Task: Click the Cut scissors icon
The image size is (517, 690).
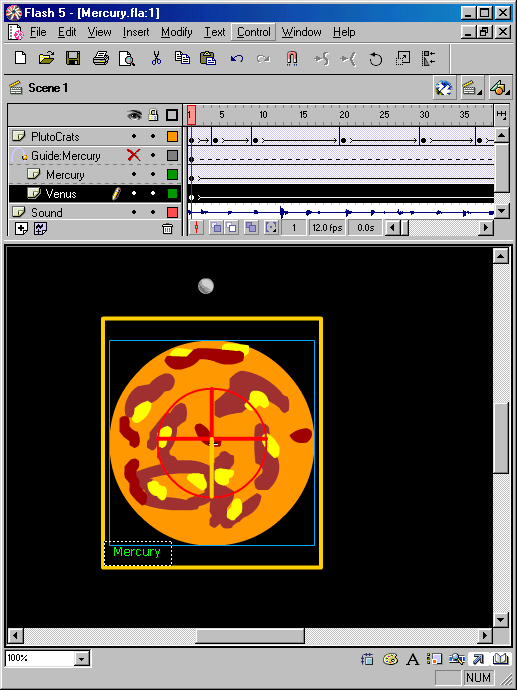Action: tap(156, 58)
